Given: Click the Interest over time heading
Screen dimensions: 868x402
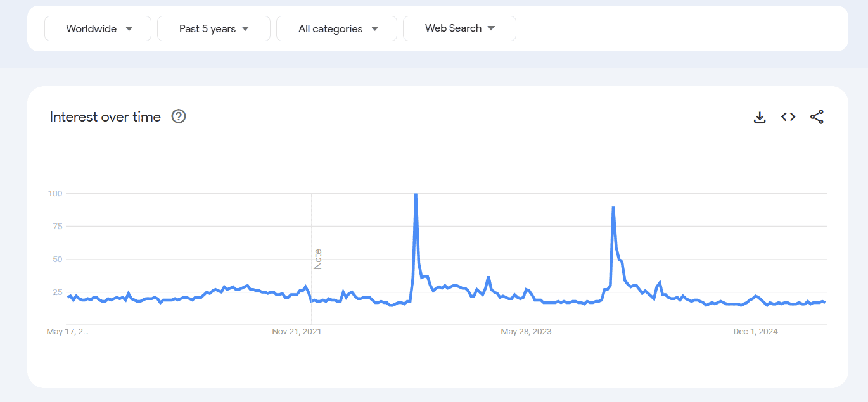Looking at the screenshot, I should point(105,116).
